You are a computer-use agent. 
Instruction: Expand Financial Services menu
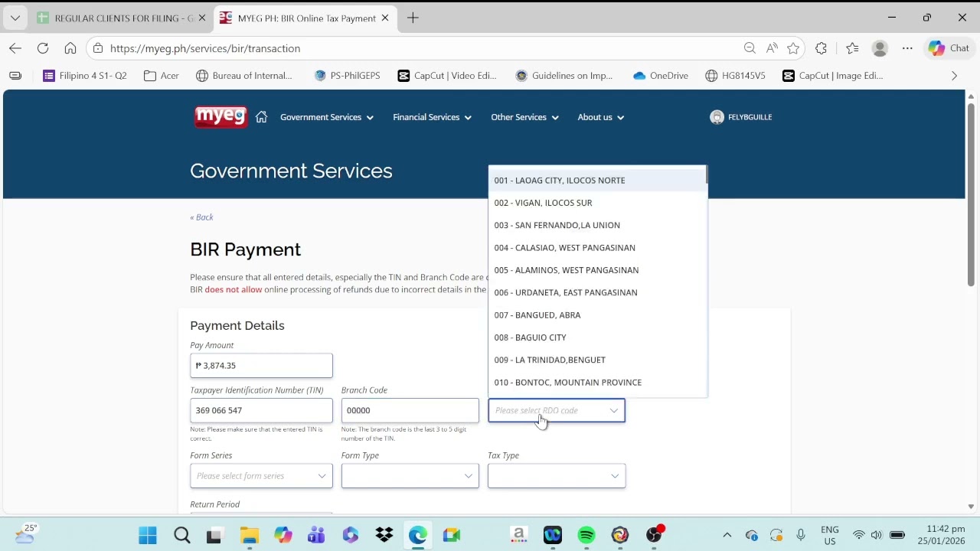[x=432, y=117]
